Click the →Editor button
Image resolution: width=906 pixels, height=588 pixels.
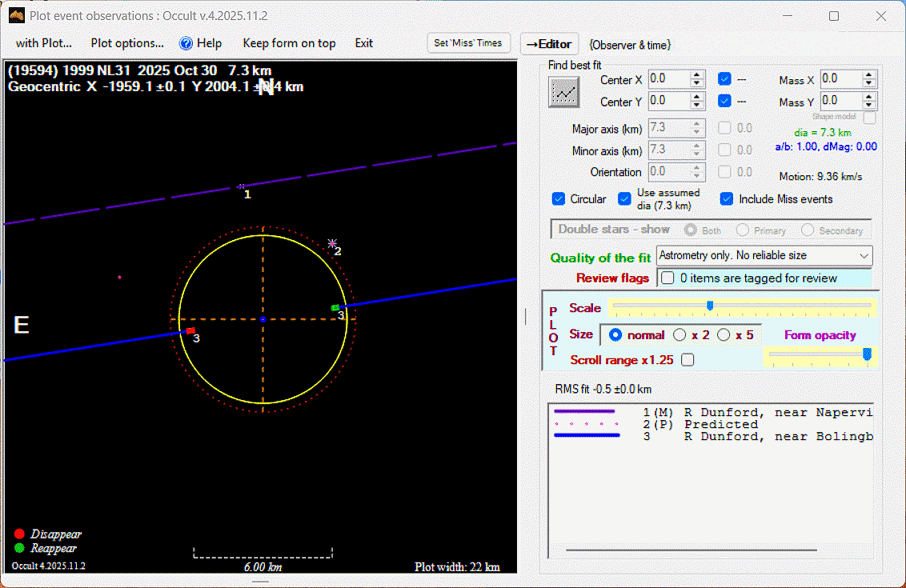coord(549,44)
